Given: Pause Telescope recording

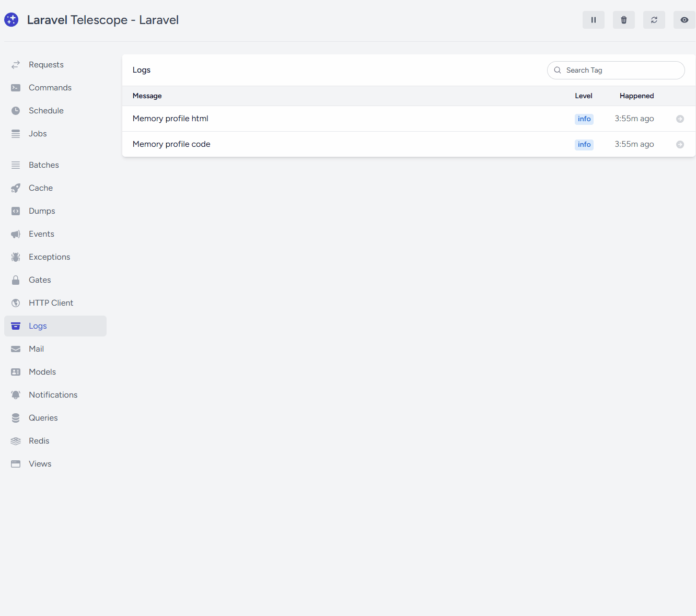Looking at the screenshot, I should (x=593, y=20).
